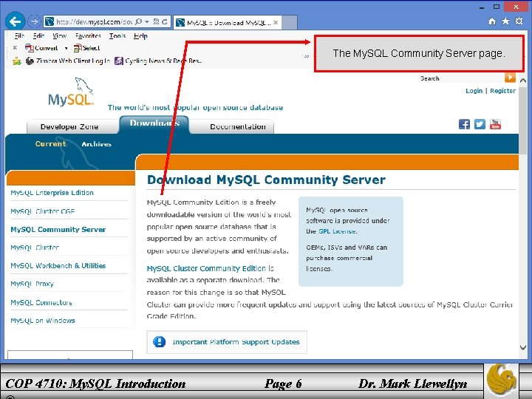Click the Select toolbar button
Image resolution: width=532 pixels, height=399 pixels.
[86, 48]
